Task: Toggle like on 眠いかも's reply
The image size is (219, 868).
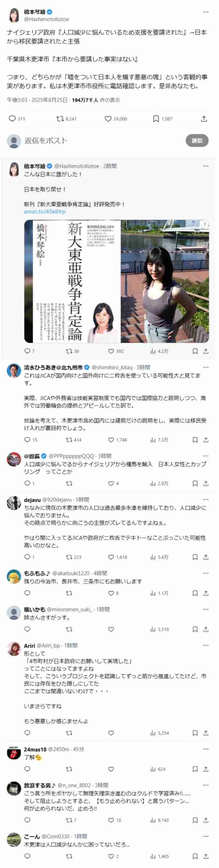Action: point(111,629)
